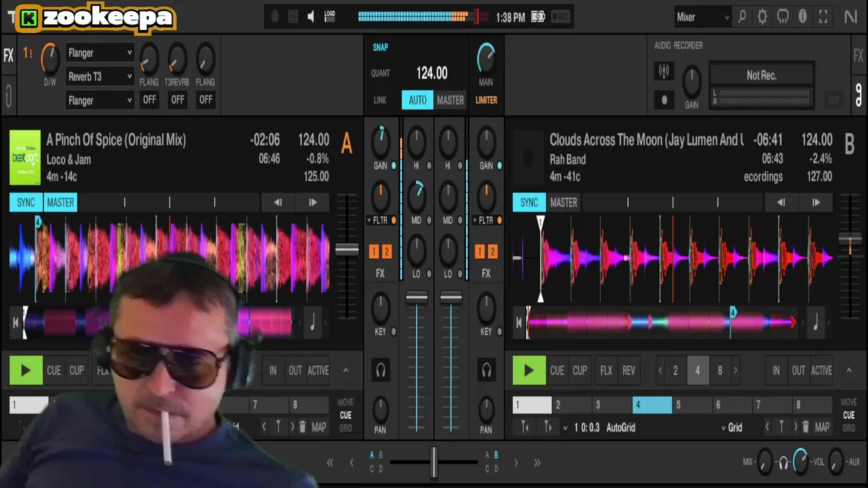Toggle AUTO master clock mode
The width and height of the screenshot is (868, 488).
click(x=417, y=100)
